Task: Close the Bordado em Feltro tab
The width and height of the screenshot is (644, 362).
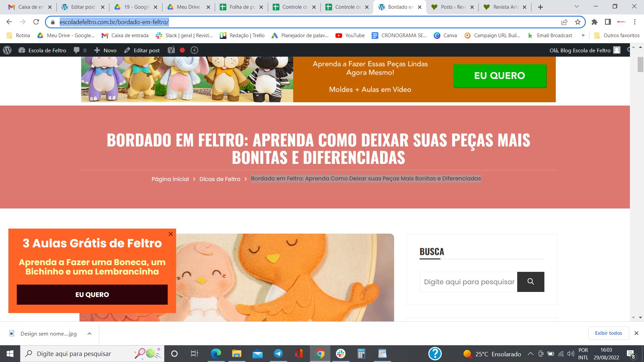Action: [420, 7]
